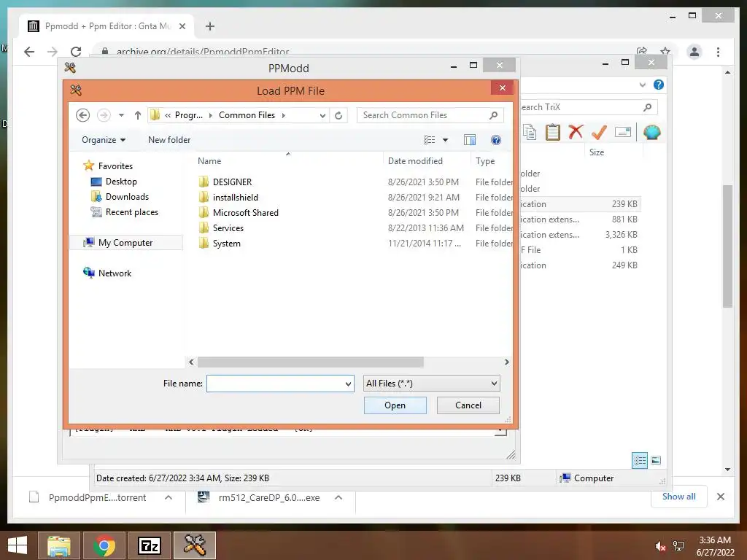Open Recent places in navigation pane

click(131, 212)
